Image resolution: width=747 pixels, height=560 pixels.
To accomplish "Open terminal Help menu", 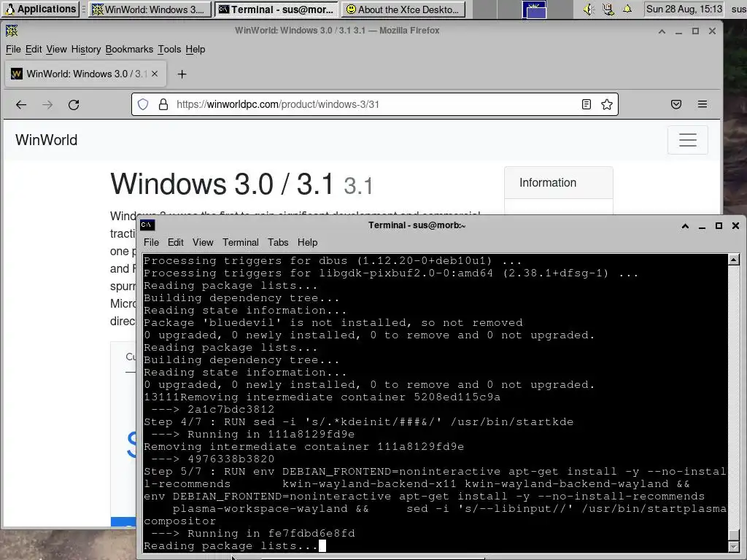I will click(x=307, y=242).
